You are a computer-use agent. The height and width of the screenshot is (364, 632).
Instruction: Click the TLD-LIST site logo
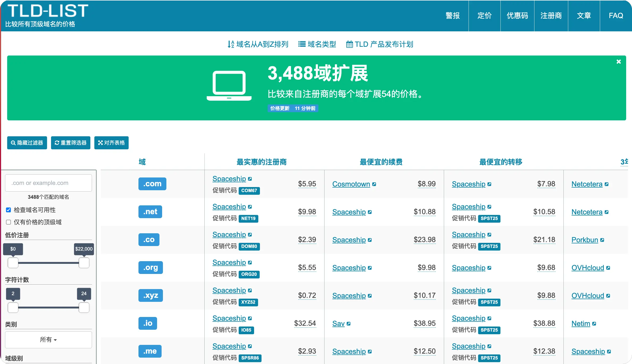[x=48, y=11]
